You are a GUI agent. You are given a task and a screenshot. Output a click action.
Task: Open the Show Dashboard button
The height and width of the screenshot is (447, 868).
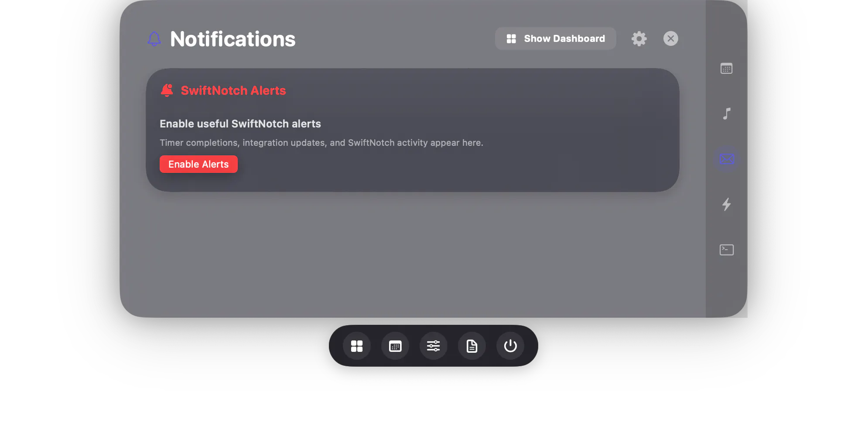pyautogui.click(x=555, y=38)
